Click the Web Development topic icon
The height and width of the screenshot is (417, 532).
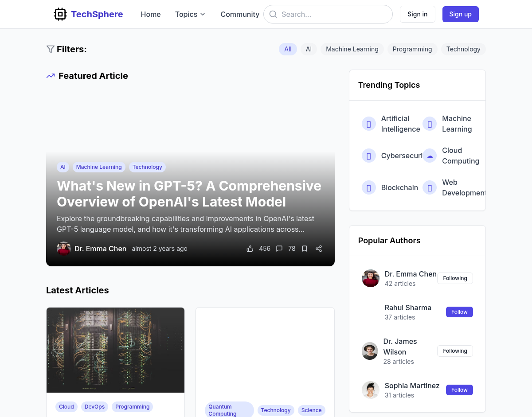click(430, 187)
